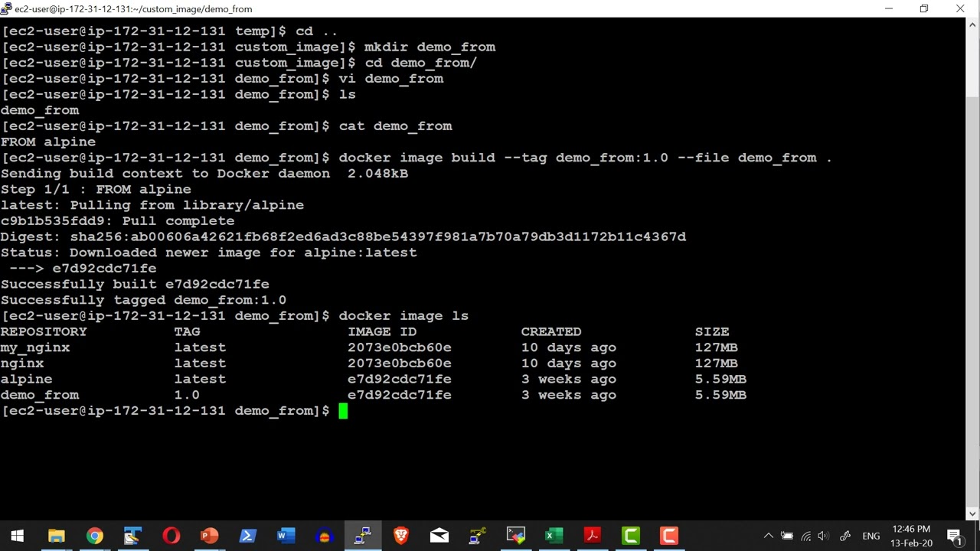The image size is (980, 551).
Task: Launch Google Chrome from the taskbar
Action: click(95, 536)
